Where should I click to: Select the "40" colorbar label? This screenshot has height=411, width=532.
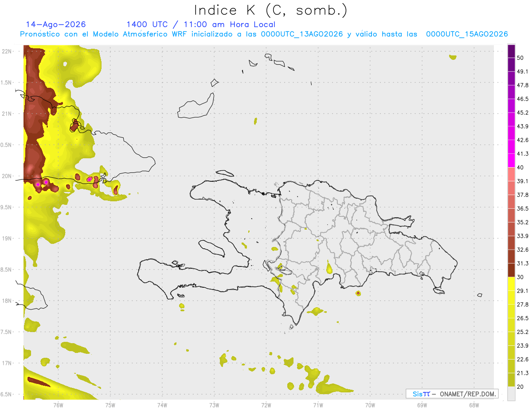(x=521, y=168)
